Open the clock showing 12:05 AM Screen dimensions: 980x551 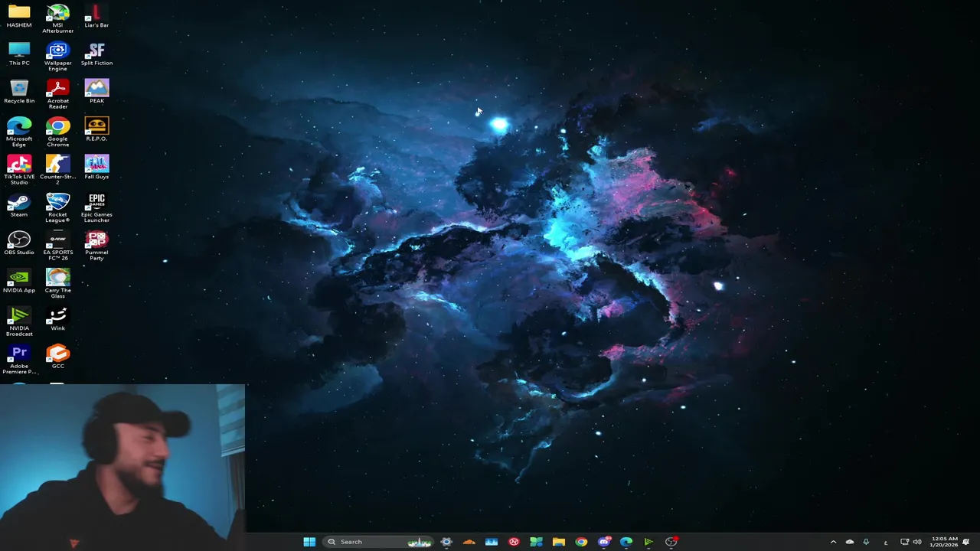944,542
